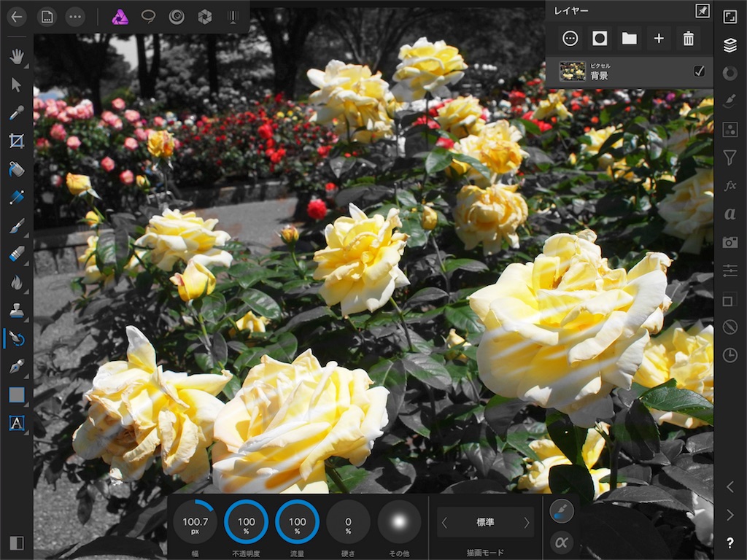Redo with the right chevron
The width and height of the screenshot is (747, 560).
[x=729, y=515]
